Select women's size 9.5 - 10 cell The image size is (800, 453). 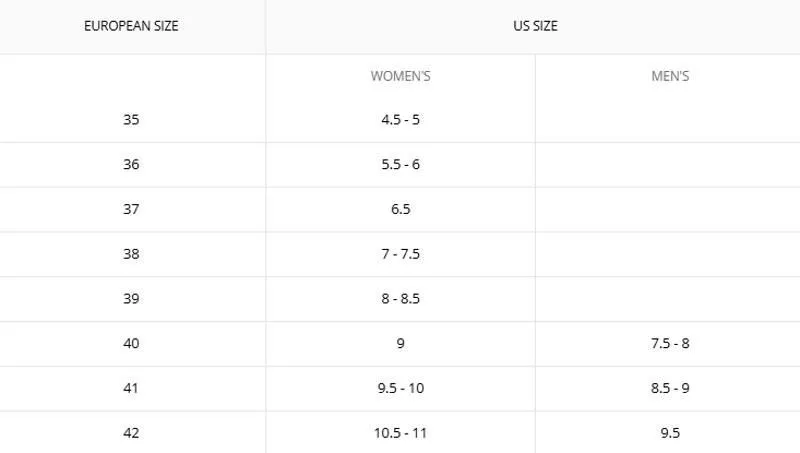click(x=401, y=388)
